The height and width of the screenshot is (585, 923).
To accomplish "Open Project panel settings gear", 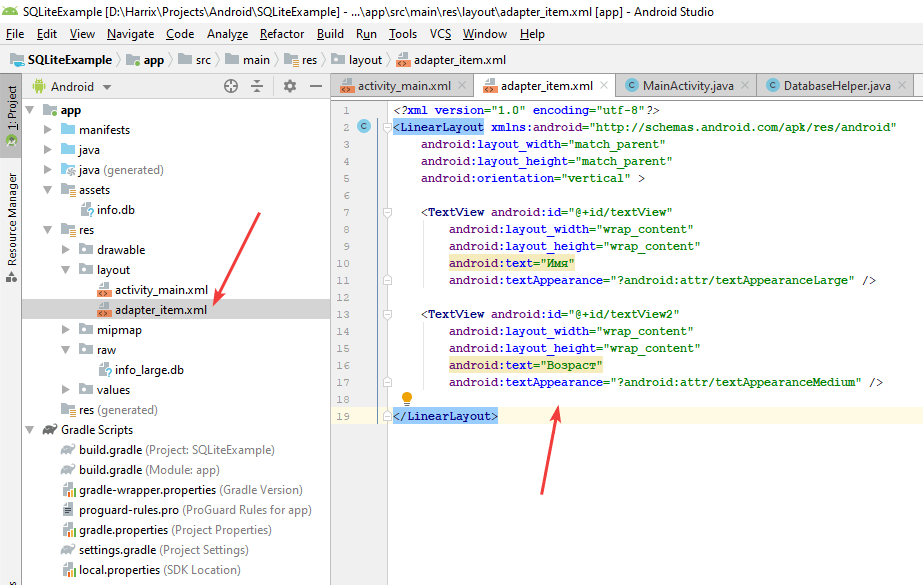I will 290,87.
